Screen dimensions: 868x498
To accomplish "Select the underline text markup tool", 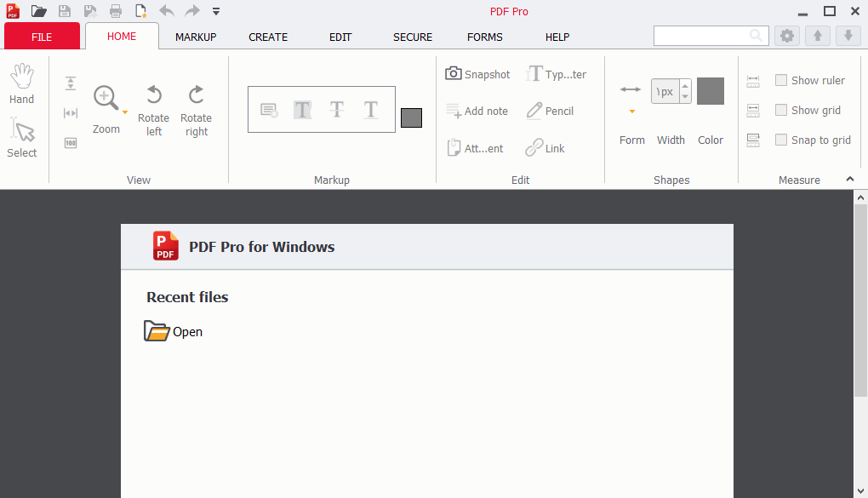I will (x=371, y=110).
